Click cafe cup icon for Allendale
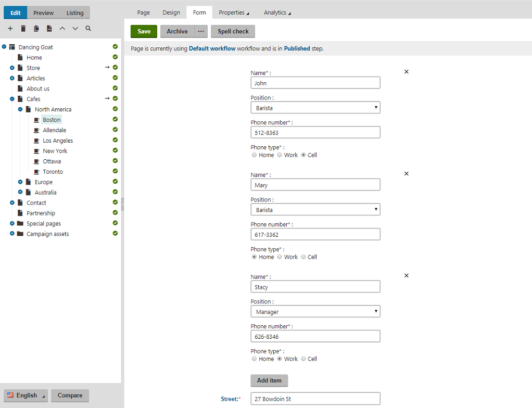 click(x=36, y=130)
